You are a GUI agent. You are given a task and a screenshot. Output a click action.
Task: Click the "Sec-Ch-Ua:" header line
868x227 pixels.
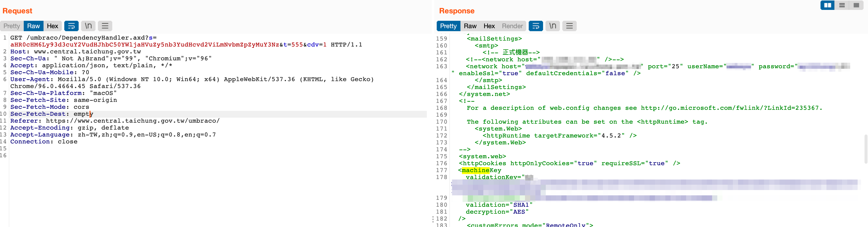pos(111,58)
